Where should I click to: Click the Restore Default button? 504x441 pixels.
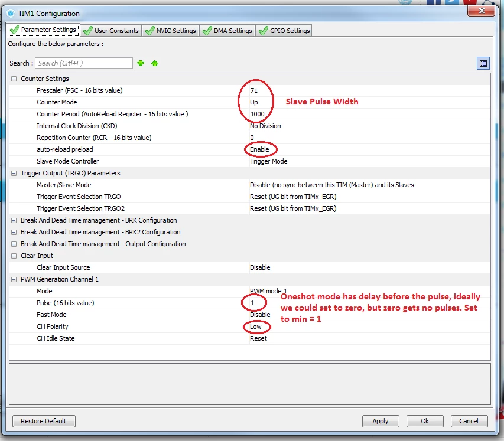44,421
